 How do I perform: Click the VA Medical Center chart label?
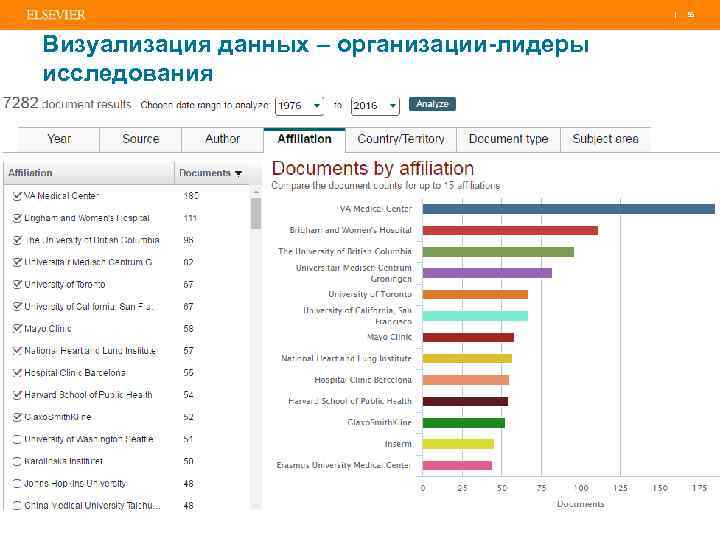coord(376,209)
